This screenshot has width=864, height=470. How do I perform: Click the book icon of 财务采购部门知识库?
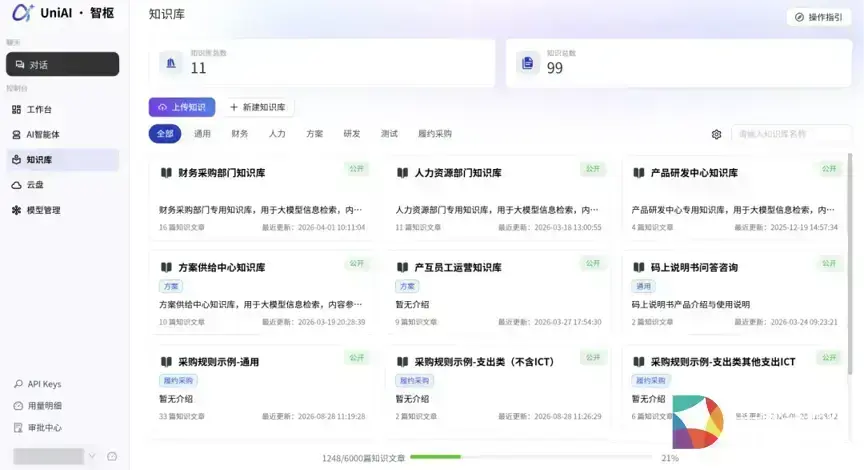click(x=166, y=173)
